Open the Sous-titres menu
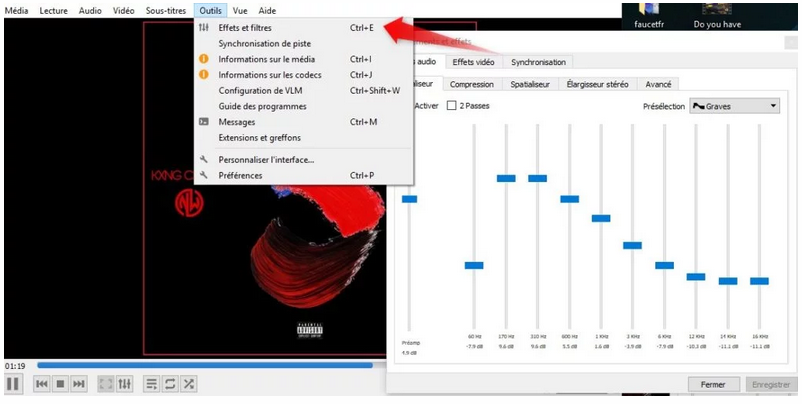 tap(166, 9)
